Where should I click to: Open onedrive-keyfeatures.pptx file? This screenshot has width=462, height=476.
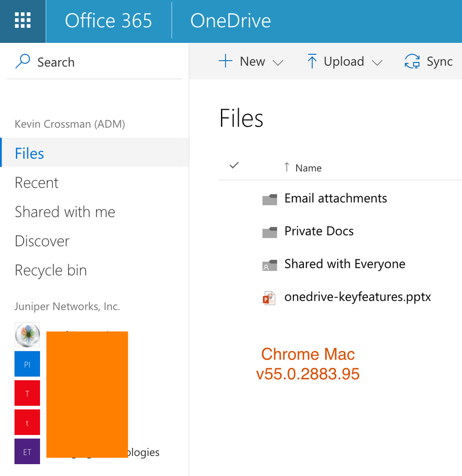[357, 297]
